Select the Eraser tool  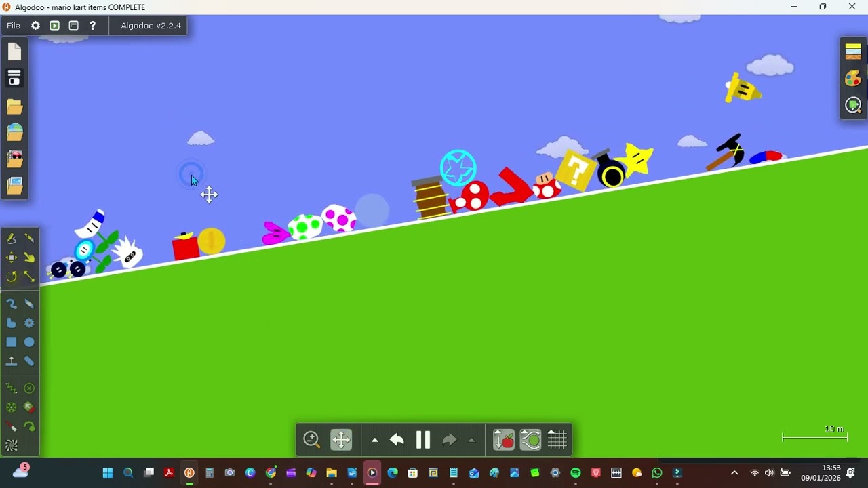(29, 304)
